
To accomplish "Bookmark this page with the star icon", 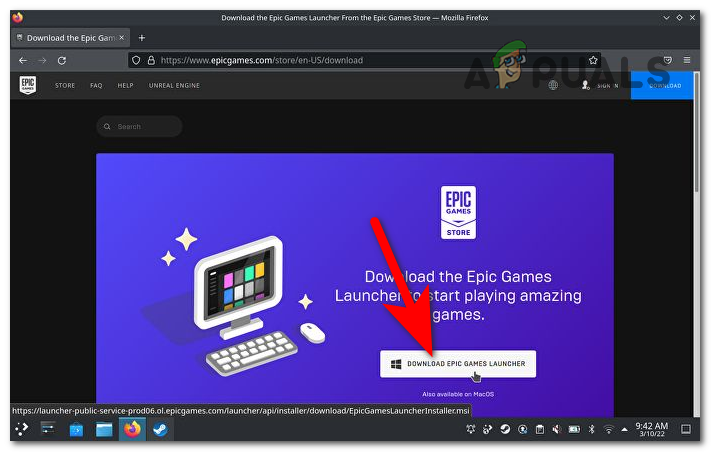I will tap(593, 60).
